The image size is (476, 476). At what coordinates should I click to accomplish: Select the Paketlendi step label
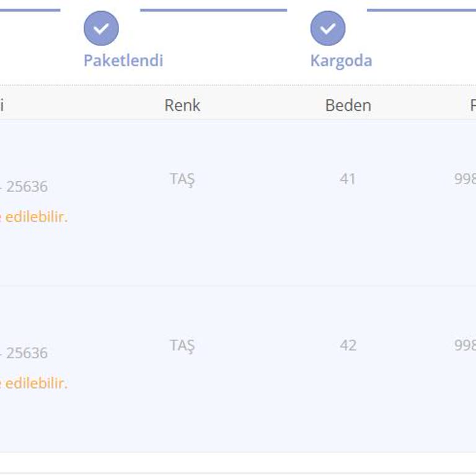tap(123, 61)
